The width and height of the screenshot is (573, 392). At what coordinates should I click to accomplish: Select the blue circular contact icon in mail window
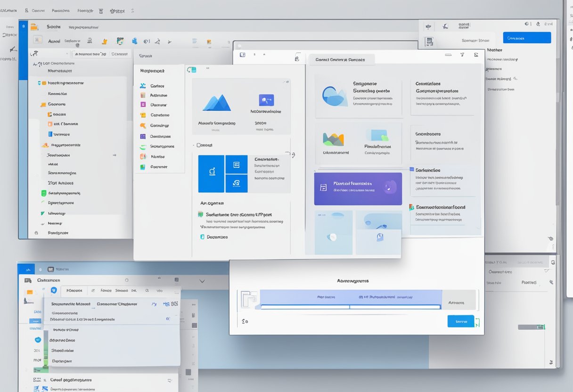(x=38, y=340)
